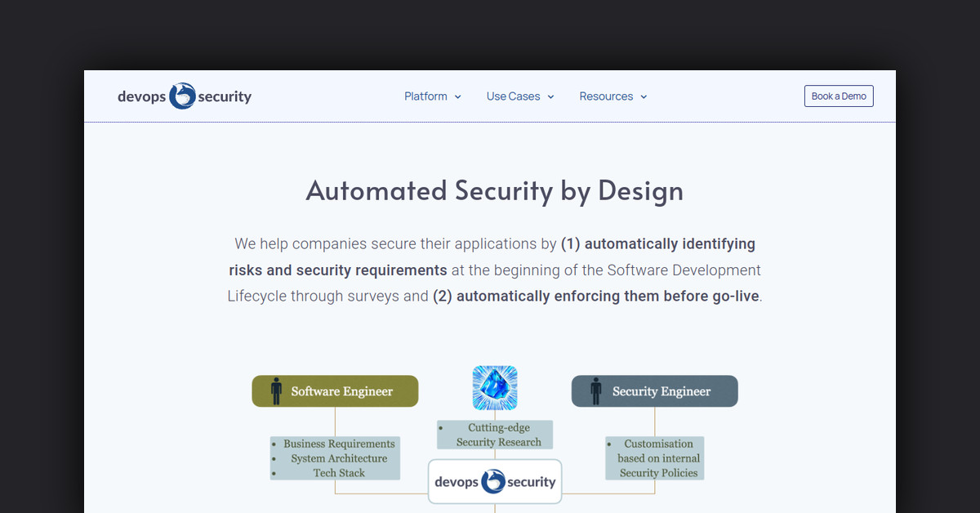Expand the Resources dropdown

(612, 96)
